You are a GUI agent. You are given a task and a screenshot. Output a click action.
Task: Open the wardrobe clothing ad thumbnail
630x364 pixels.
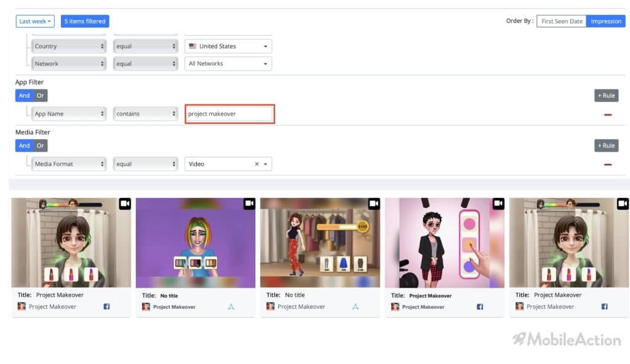pos(320,243)
